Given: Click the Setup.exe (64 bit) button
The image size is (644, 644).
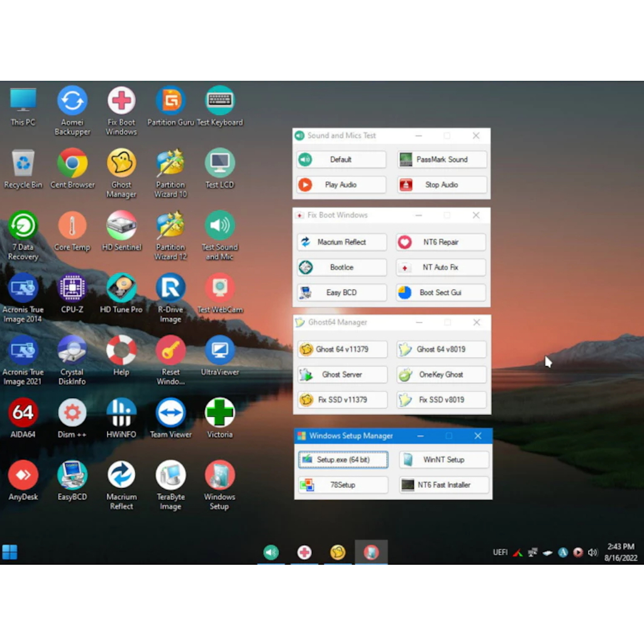Looking at the screenshot, I should (x=343, y=460).
